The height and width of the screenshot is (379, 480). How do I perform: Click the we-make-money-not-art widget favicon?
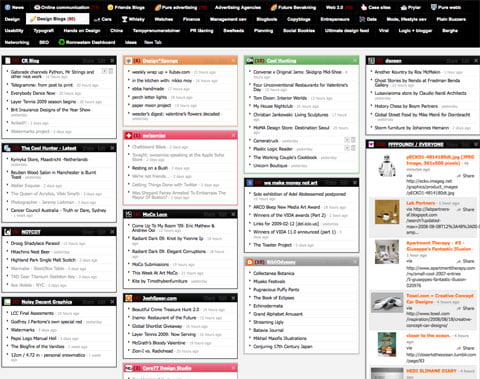[x=250, y=183]
